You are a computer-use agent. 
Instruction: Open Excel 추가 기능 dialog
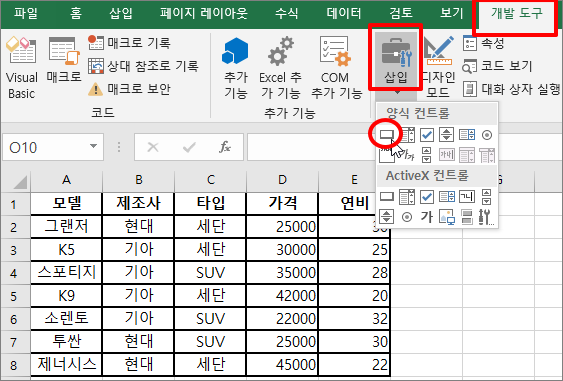[x=280, y=68]
